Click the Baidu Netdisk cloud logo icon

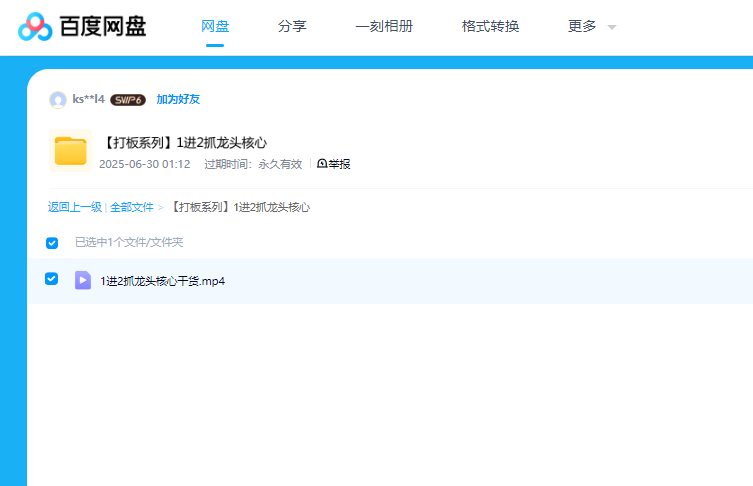click(x=36, y=27)
